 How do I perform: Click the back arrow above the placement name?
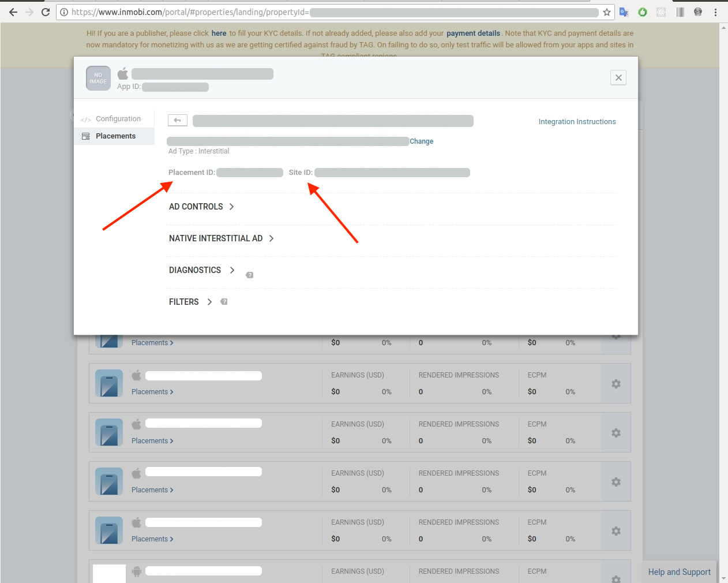coord(177,120)
